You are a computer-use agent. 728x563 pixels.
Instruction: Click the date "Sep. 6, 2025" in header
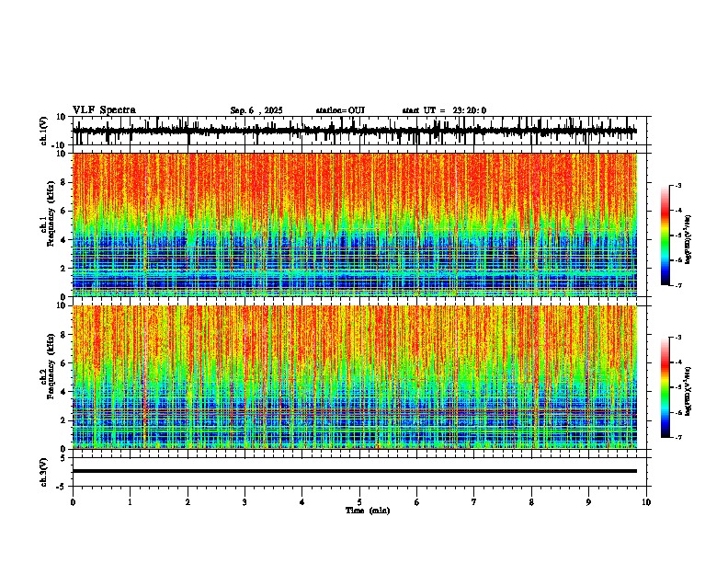click(x=256, y=110)
